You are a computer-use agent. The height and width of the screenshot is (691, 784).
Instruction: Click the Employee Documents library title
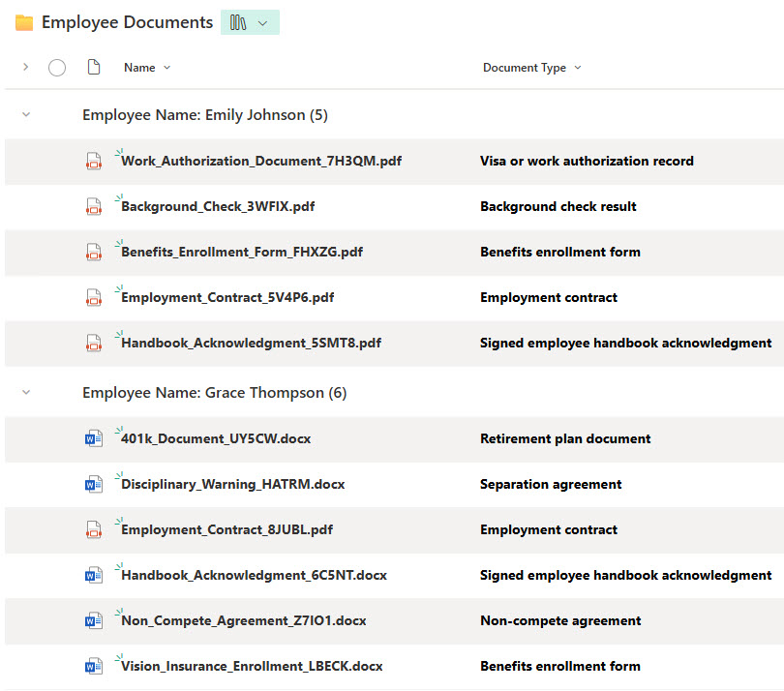point(128,22)
